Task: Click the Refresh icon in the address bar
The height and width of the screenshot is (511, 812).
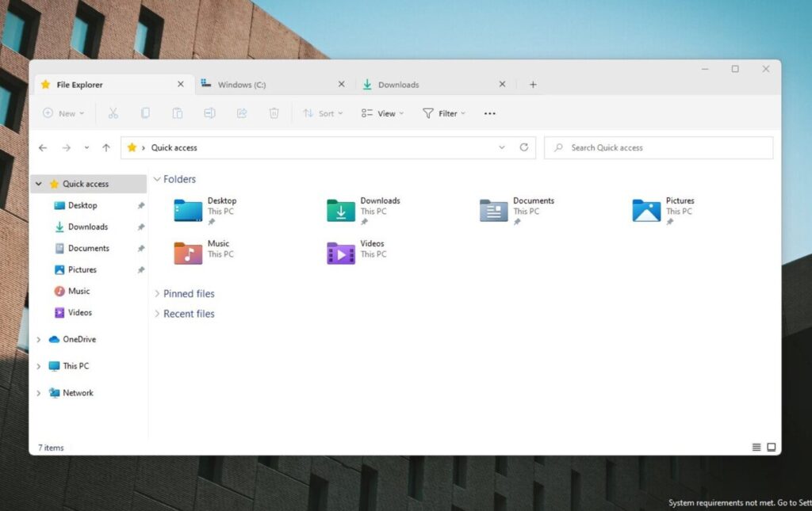Action: click(x=523, y=147)
